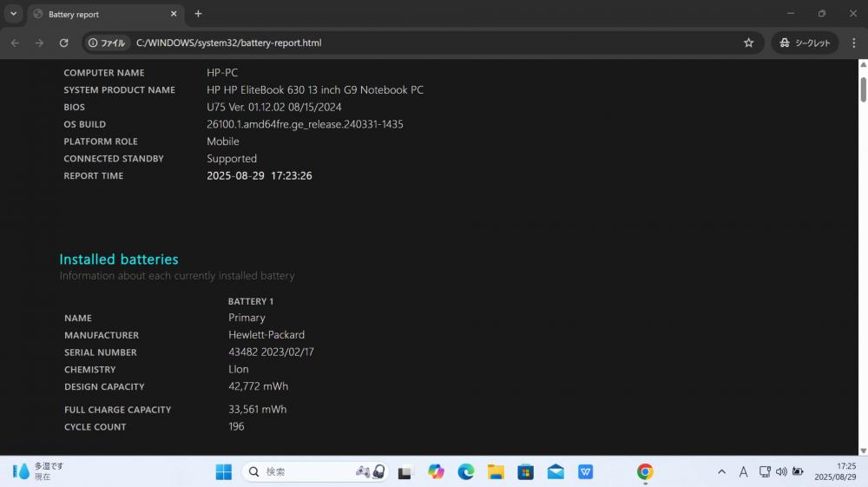Click the SYSTEM PRODUCT NAME label
Image resolution: width=868 pixels, height=487 pixels.
point(119,89)
